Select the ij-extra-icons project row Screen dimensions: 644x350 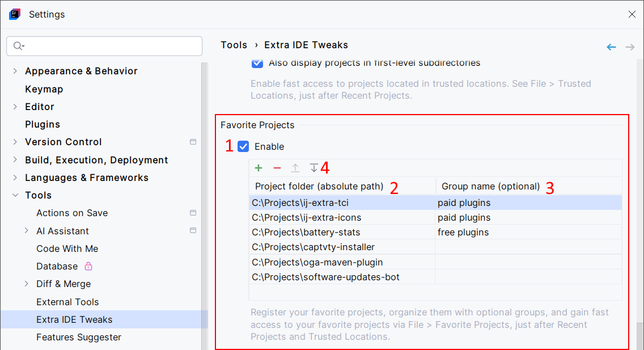pos(435,217)
